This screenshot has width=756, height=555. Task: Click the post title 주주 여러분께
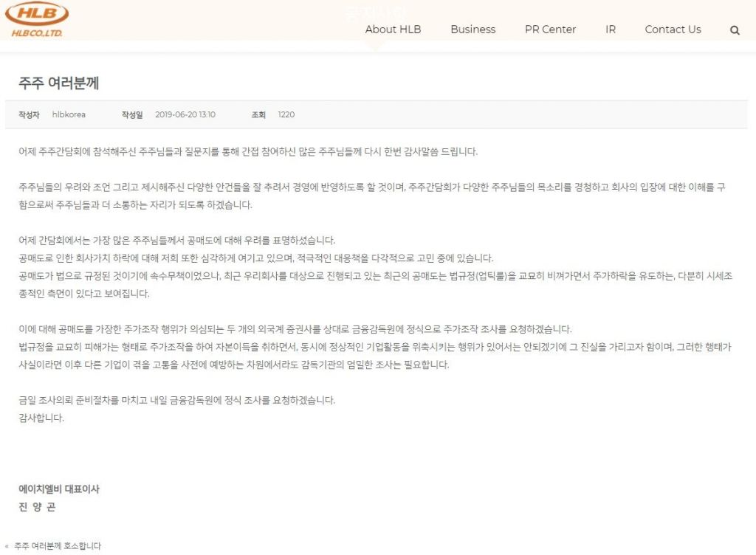point(59,83)
